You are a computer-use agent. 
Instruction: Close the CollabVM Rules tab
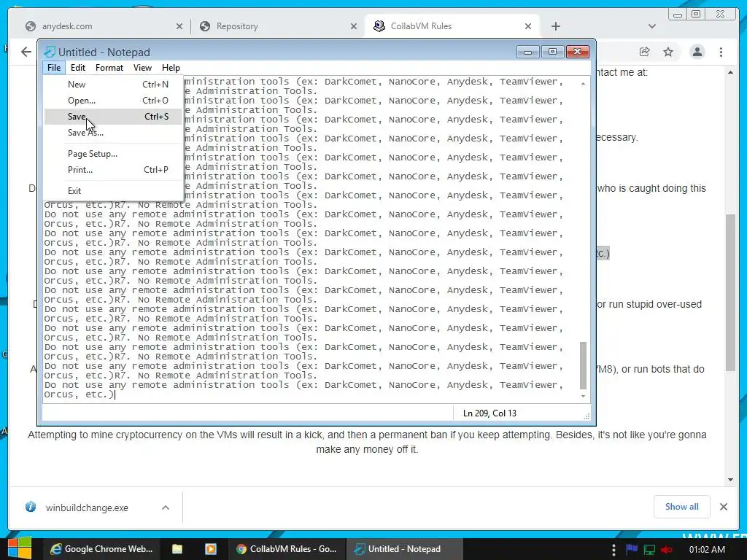[528, 26]
